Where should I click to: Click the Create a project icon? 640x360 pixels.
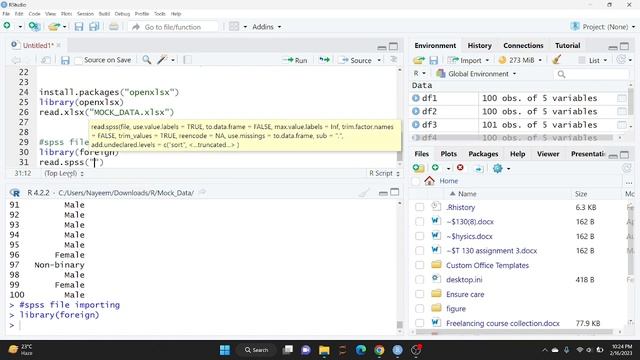coord(34,27)
